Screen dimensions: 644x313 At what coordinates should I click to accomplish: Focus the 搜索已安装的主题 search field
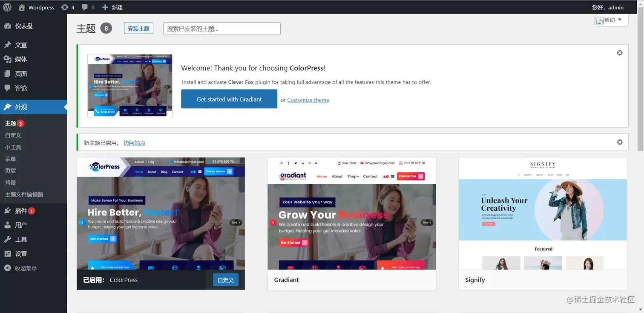pos(222,29)
